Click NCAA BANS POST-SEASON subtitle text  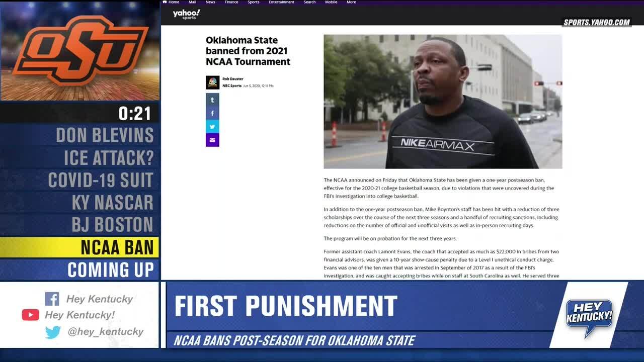click(294, 340)
